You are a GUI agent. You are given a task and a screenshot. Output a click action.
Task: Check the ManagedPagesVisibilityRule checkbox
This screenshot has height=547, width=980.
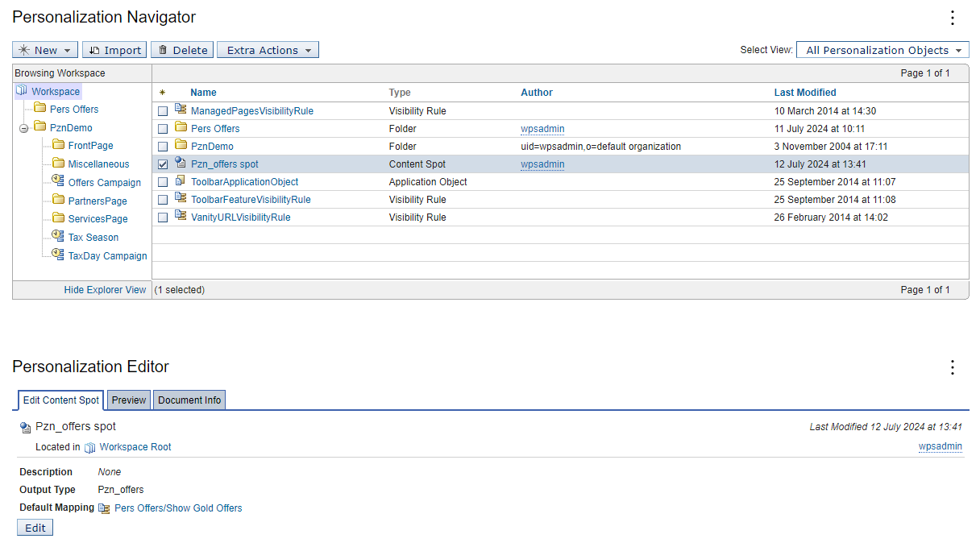coord(163,111)
